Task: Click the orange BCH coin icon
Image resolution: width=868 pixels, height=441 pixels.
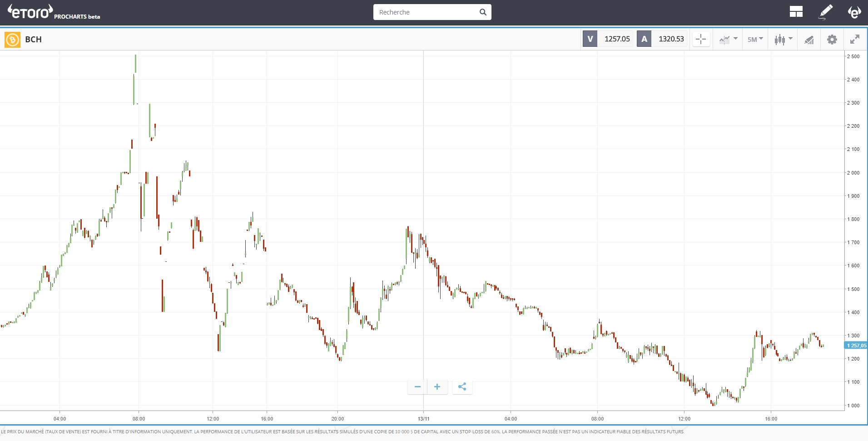Action: (12, 40)
